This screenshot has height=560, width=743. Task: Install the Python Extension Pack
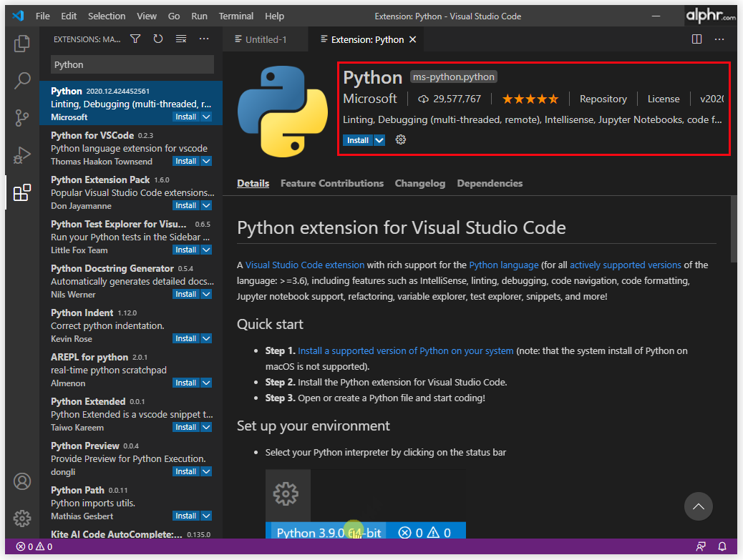tap(186, 205)
